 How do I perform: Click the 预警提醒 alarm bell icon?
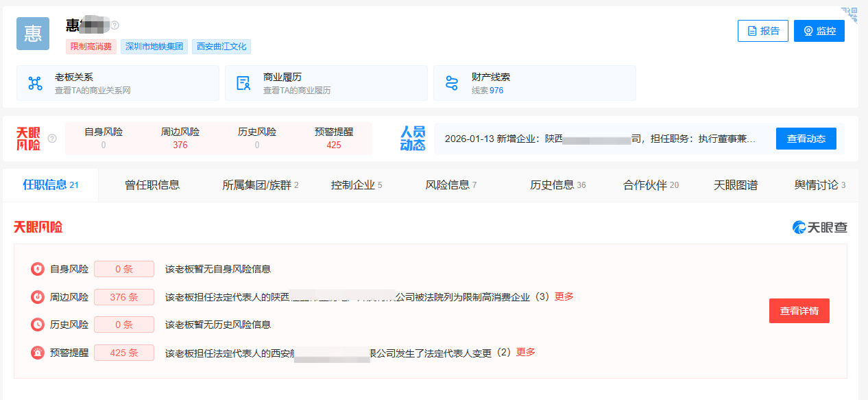pyautogui.click(x=38, y=352)
